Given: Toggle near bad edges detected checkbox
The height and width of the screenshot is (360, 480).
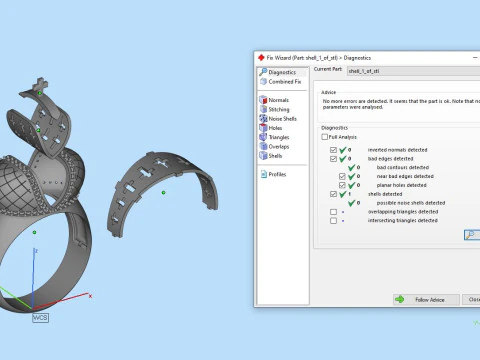Looking at the screenshot, I should (342, 176).
